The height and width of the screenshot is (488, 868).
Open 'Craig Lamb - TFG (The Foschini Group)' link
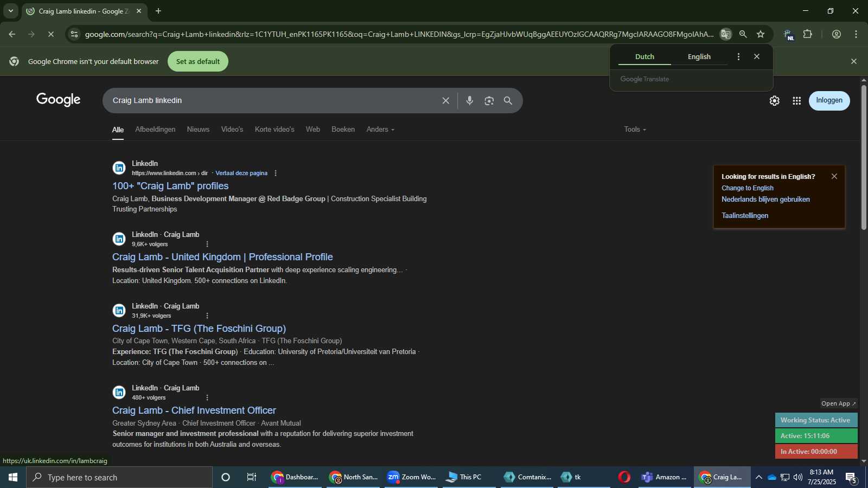(x=199, y=329)
